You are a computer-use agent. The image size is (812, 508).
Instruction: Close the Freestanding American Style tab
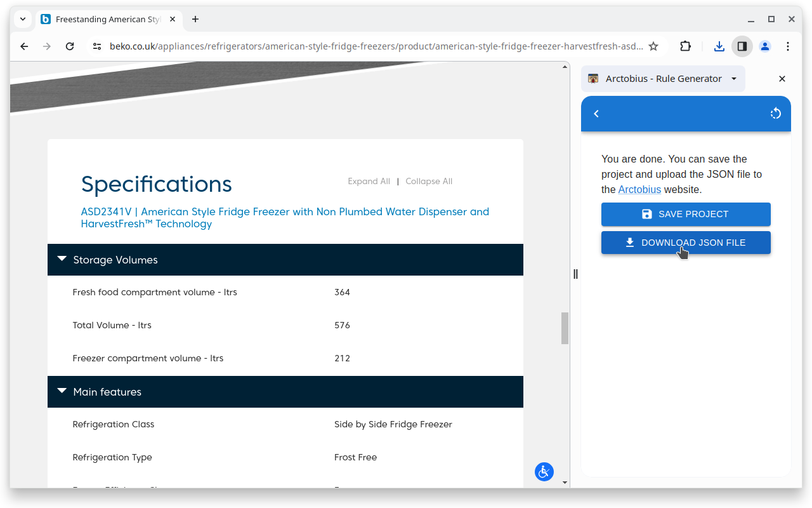[x=173, y=19]
